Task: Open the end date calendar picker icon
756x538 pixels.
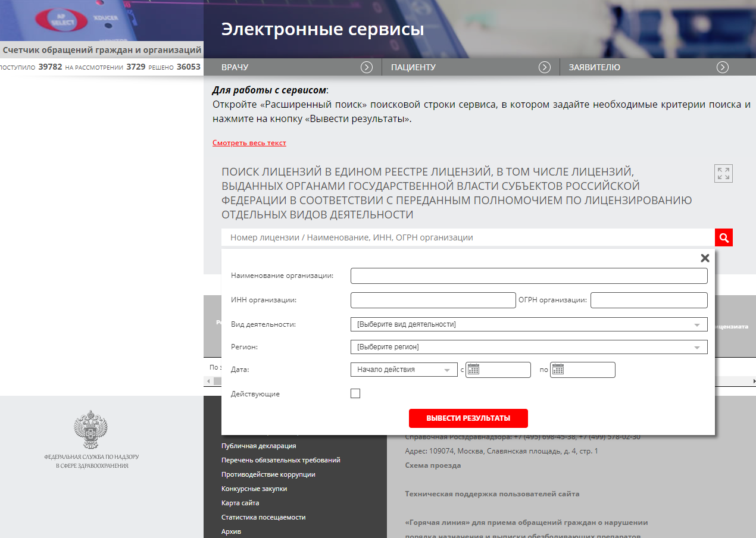Action: (x=558, y=370)
